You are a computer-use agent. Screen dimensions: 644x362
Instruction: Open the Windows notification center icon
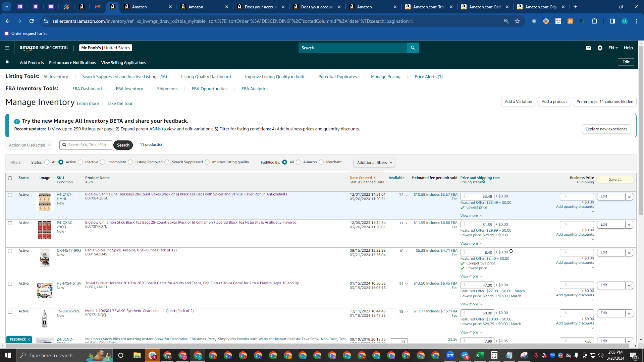click(x=634, y=355)
